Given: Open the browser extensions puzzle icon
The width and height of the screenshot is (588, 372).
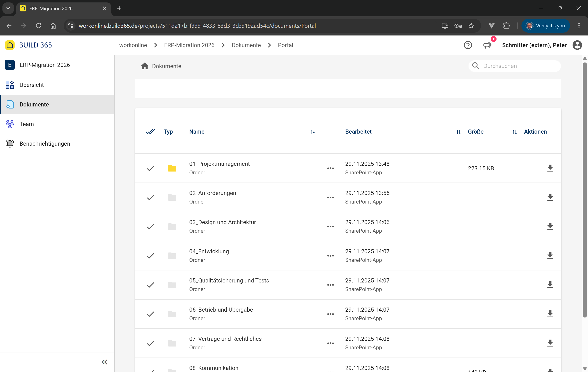Looking at the screenshot, I should coord(507,26).
